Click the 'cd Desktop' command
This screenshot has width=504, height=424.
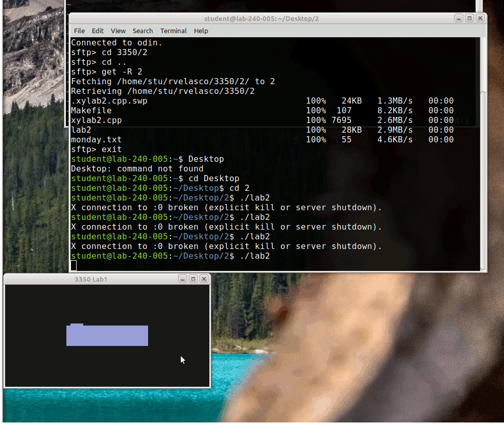[x=214, y=178]
